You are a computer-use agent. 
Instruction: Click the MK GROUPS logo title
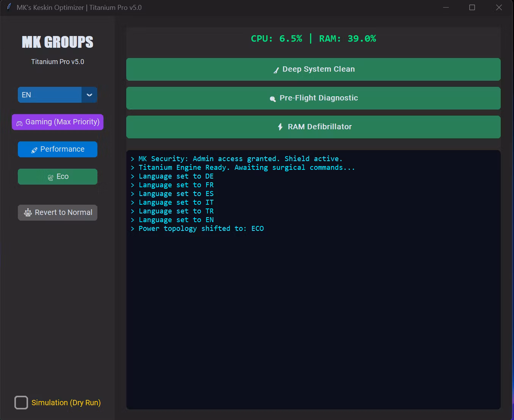click(58, 42)
